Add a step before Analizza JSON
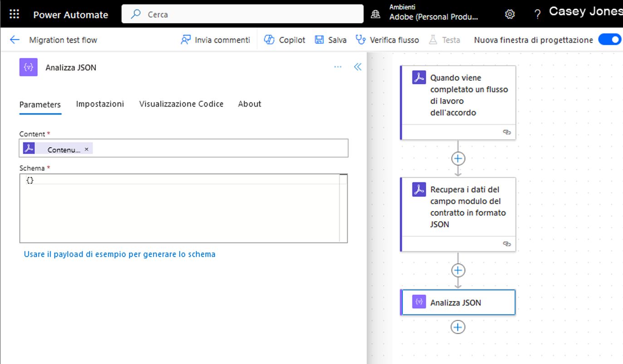Image resolution: width=623 pixels, height=364 pixels. 458,271
